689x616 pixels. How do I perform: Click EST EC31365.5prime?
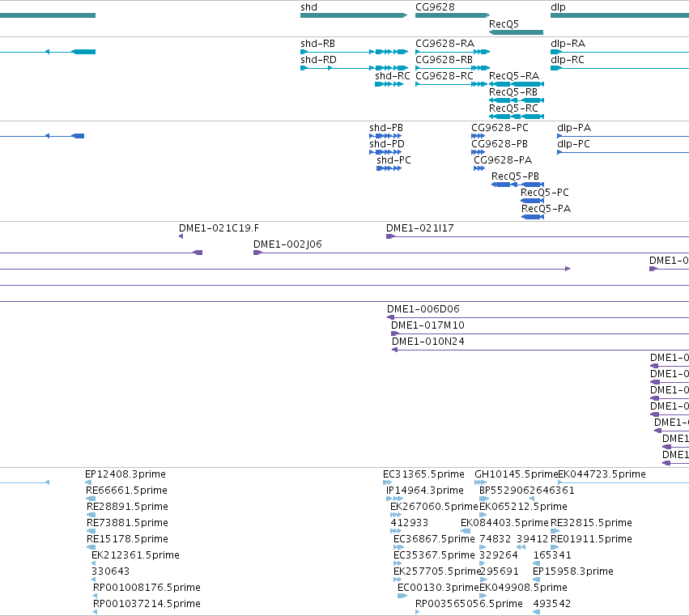pyautogui.click(x=388, y=483)
